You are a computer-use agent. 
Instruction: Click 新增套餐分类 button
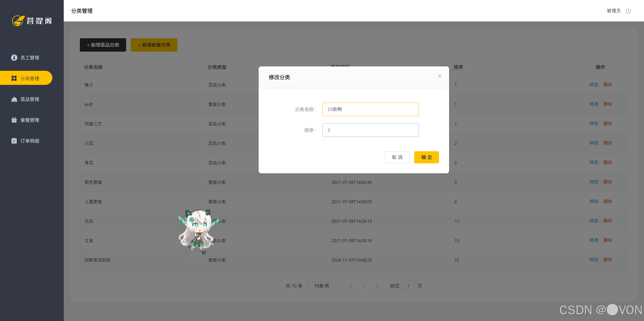coord(154,45)
